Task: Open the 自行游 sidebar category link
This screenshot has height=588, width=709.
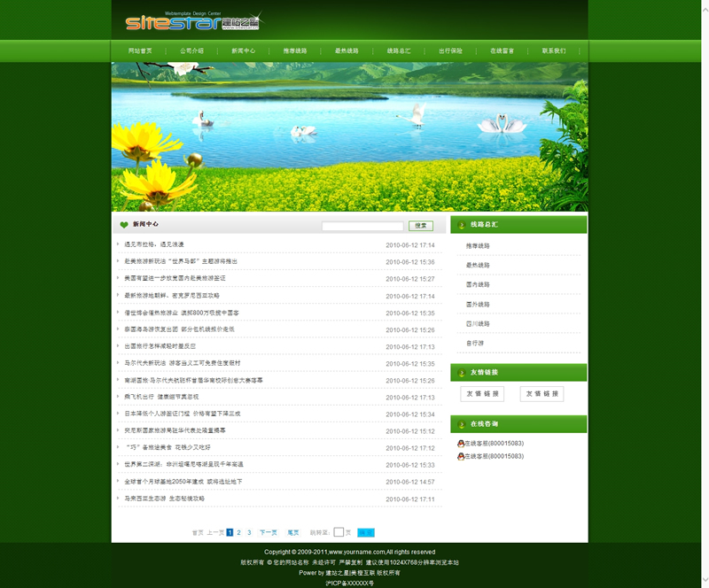Action: point(476,343)
